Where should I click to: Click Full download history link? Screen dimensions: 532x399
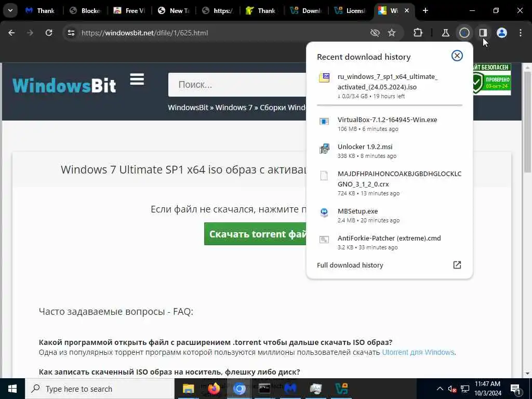(350, 265)
